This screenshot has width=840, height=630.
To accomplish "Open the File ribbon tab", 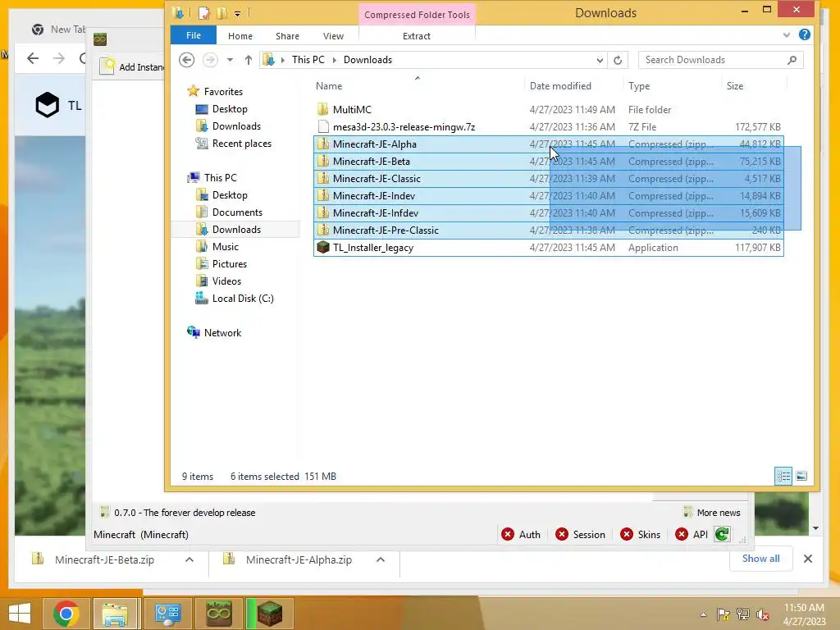I will [x=194, y=35].
